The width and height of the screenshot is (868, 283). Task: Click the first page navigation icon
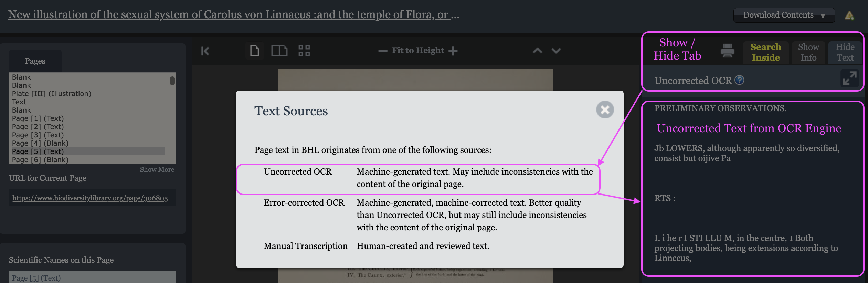205,51
